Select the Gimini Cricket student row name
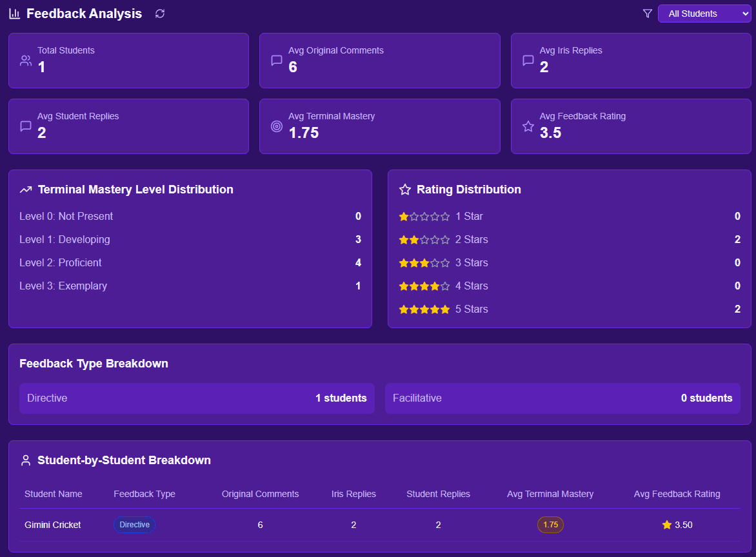The width and height of the screenshot is (756, 557). [53, 525]
